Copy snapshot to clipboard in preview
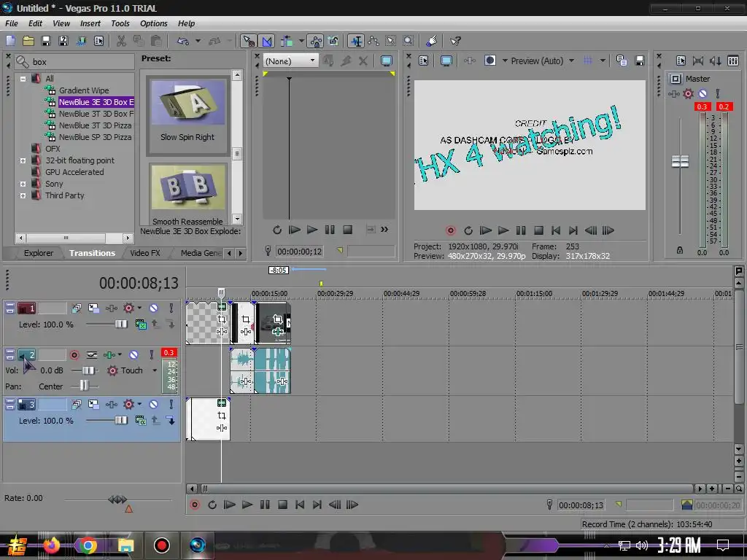The height and width of the screenshot is (560, 747). point(622,61)
